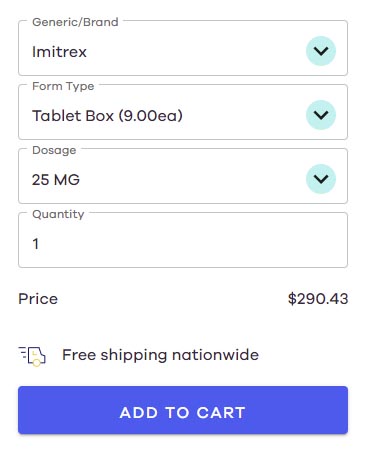This screenshot has height=453, width=367.
Task: Click the Price label text
Action: (38, 299)
